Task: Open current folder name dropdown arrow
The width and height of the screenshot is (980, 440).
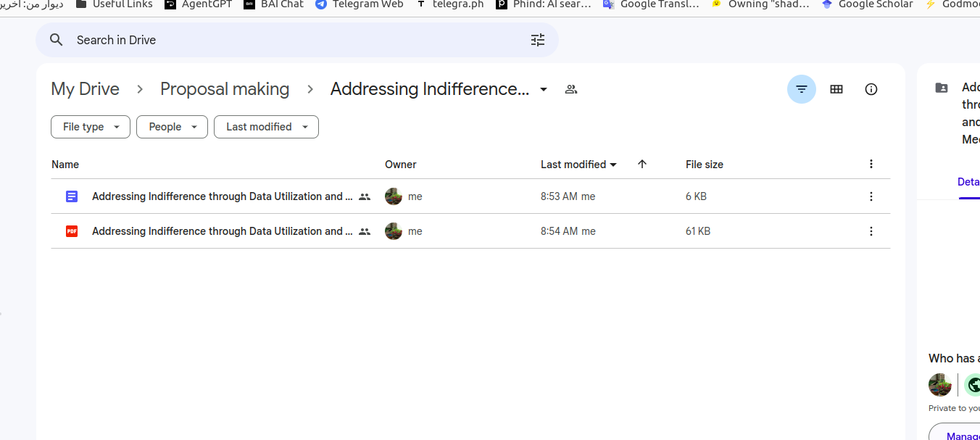Action: tap(544, 89)
